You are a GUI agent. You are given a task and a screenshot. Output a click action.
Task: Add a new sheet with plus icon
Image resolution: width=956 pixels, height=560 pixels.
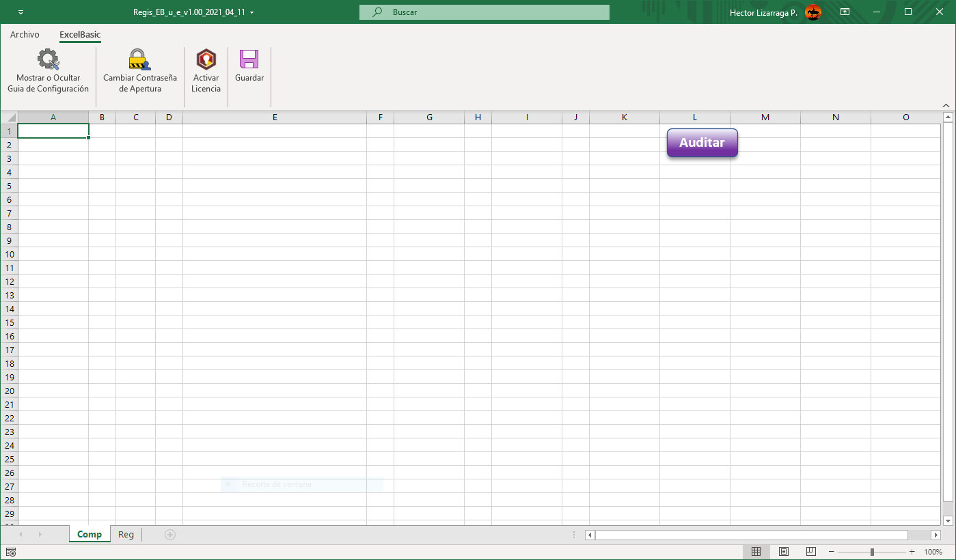click(x=170, y=534)
